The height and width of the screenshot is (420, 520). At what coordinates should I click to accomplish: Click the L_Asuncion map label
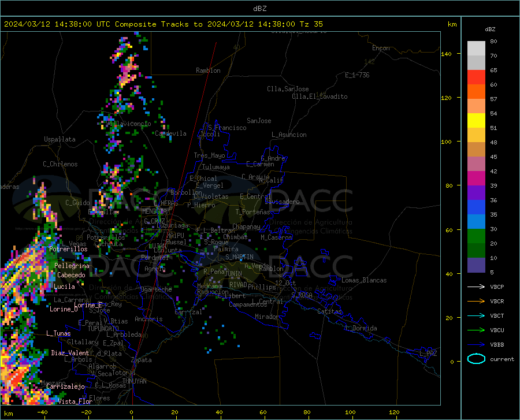tap(289, 135)
